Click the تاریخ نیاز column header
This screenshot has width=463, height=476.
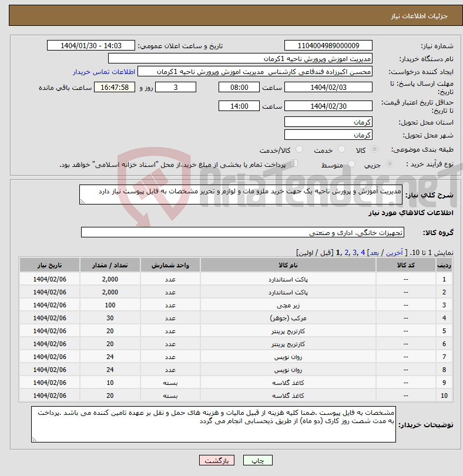point(49,265)
